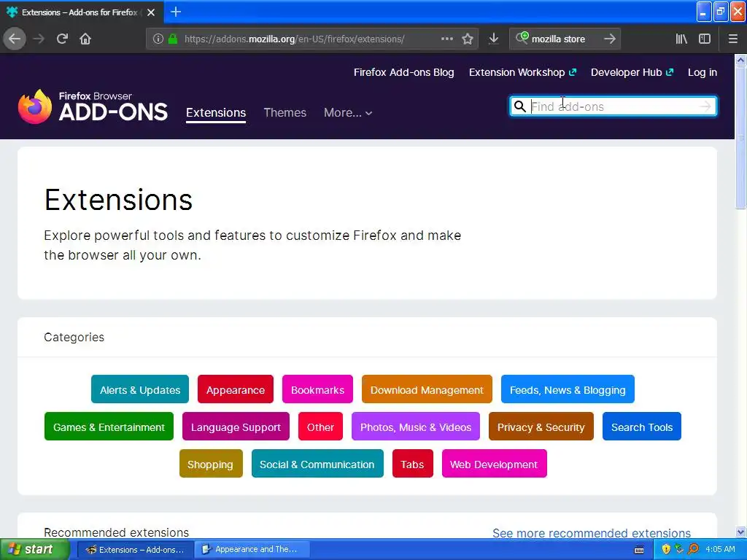Click the forward navigation arrow
Viewport: 747px width, 560px height.
pos(39,39)
